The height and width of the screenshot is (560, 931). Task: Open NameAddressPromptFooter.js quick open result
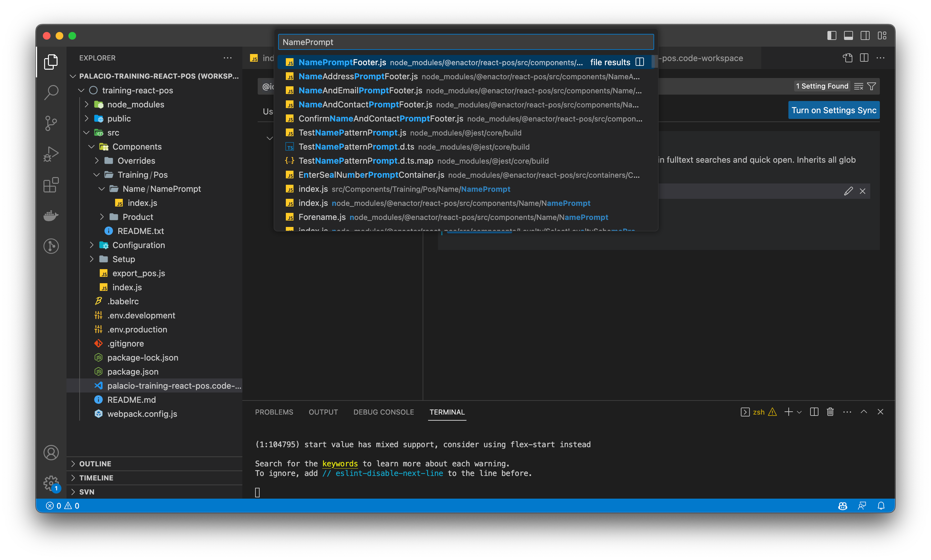click(x=466, y=76)
